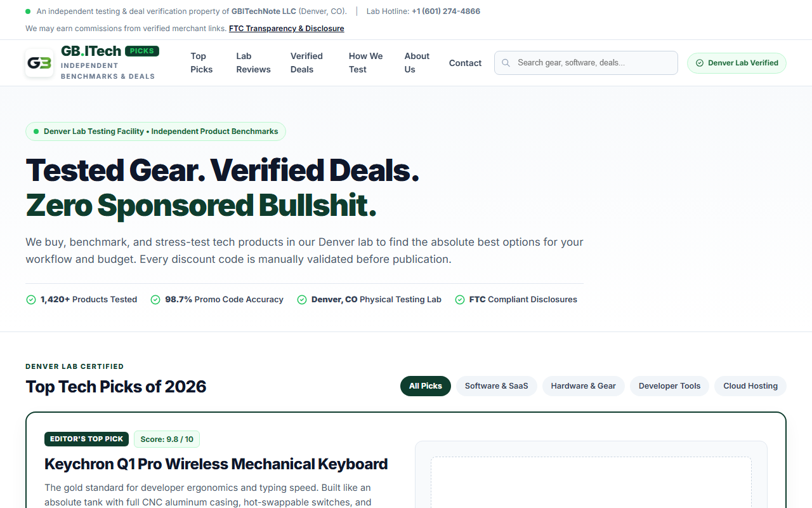Open FTC Transparency & Disclosure link

point(287,29)
